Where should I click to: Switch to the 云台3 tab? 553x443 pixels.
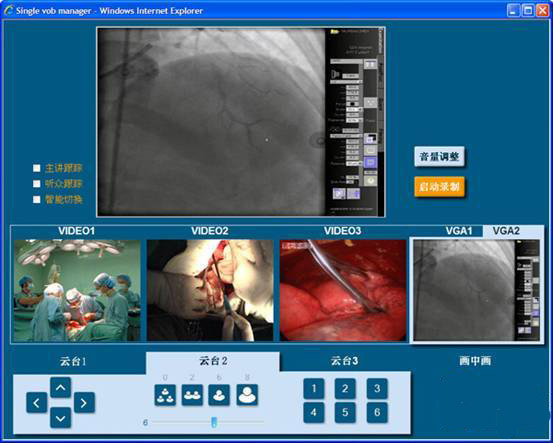345,361
